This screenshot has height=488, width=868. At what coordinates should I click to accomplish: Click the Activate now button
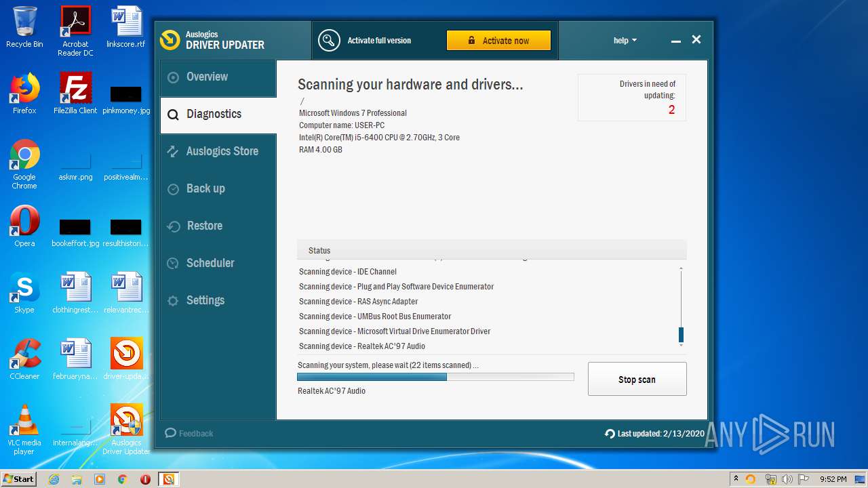point(498,41)
